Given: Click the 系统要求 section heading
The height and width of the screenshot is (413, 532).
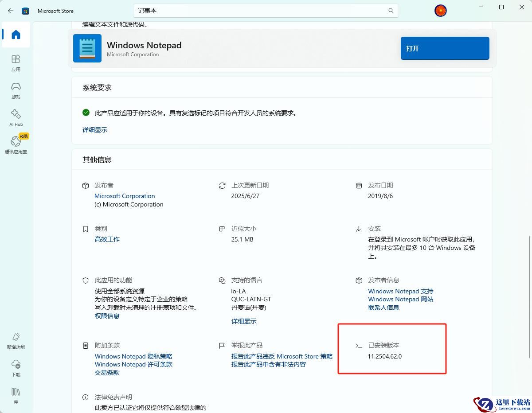Looking at the screenshot, I should 97,88.
